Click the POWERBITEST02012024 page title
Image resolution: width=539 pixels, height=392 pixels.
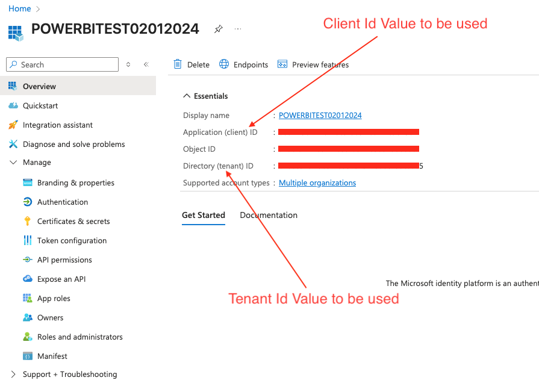point(115,29)
